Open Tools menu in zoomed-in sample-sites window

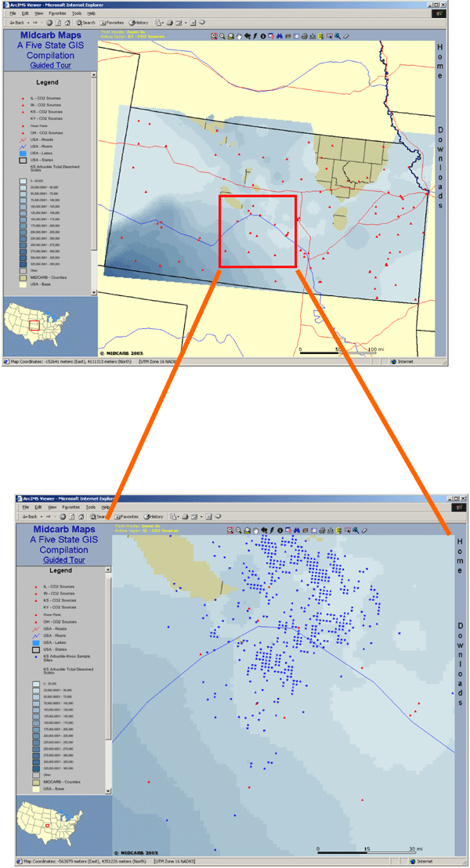(91, 507)
